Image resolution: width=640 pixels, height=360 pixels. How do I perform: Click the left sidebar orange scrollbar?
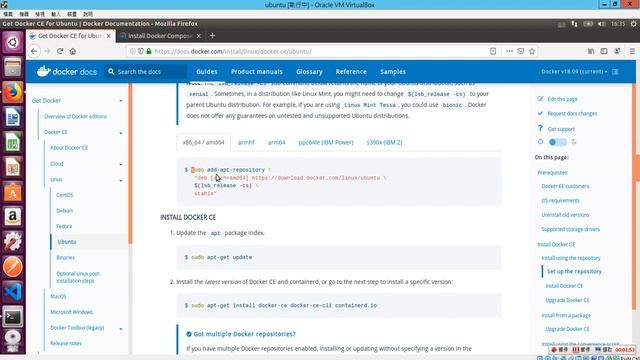130,163
